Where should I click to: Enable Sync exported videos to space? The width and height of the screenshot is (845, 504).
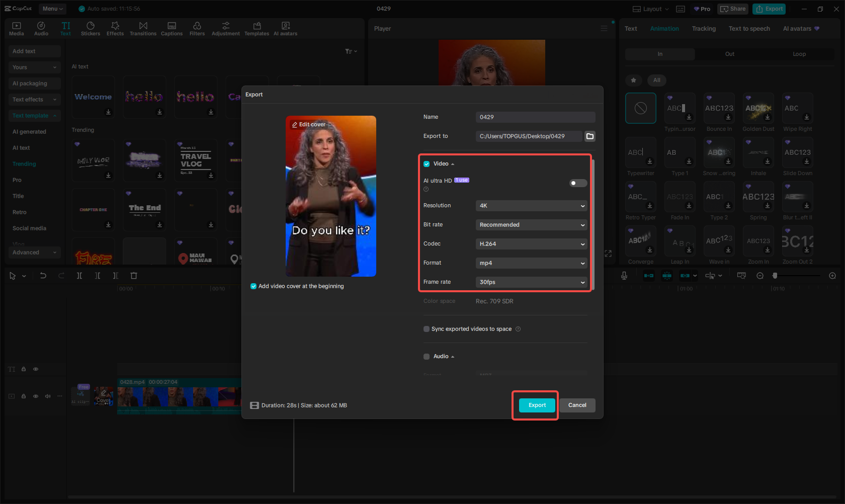click(426, 328)
